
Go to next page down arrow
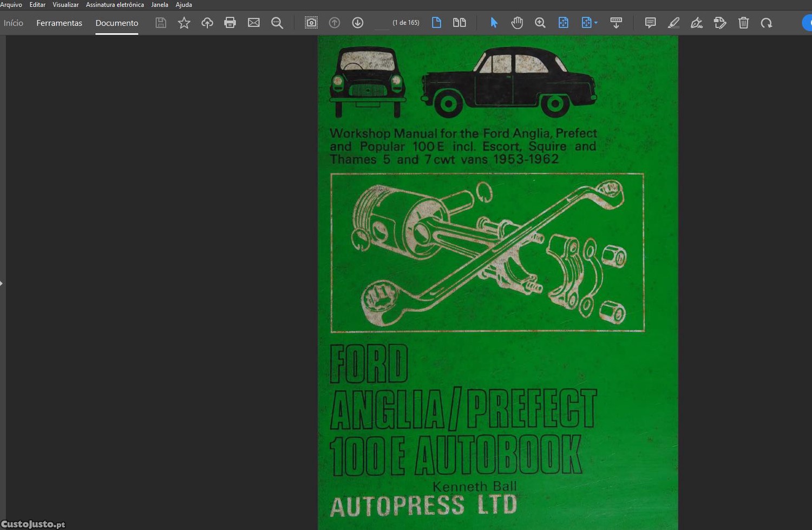click(x=358, y=23)
